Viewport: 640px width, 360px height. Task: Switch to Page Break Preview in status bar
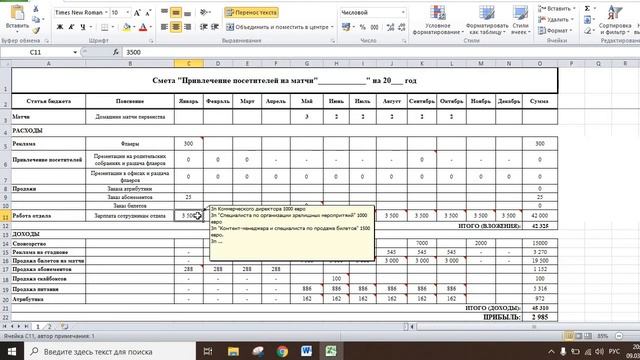(588, 336)
